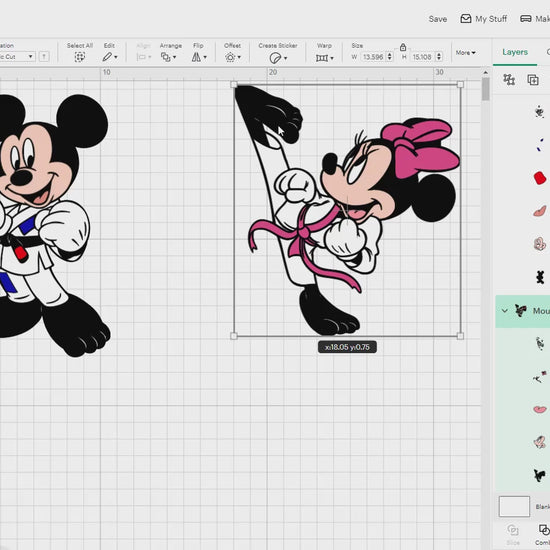This screenshot has width=550, height=550.
Task: Click the arrow button beside Operation dropdown
Action: (44, 56)
